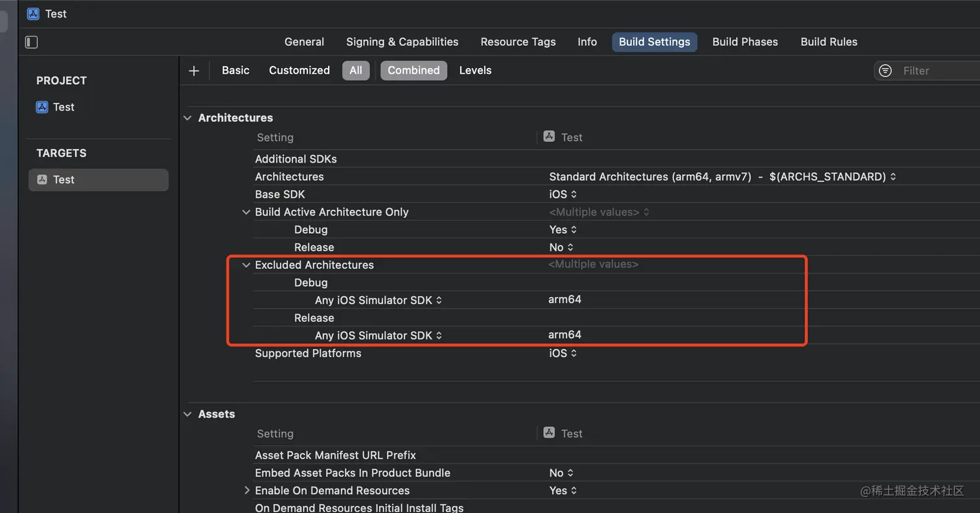
Task: Click the Xcode project icon in title bar
Action: [x=33, y=14]
